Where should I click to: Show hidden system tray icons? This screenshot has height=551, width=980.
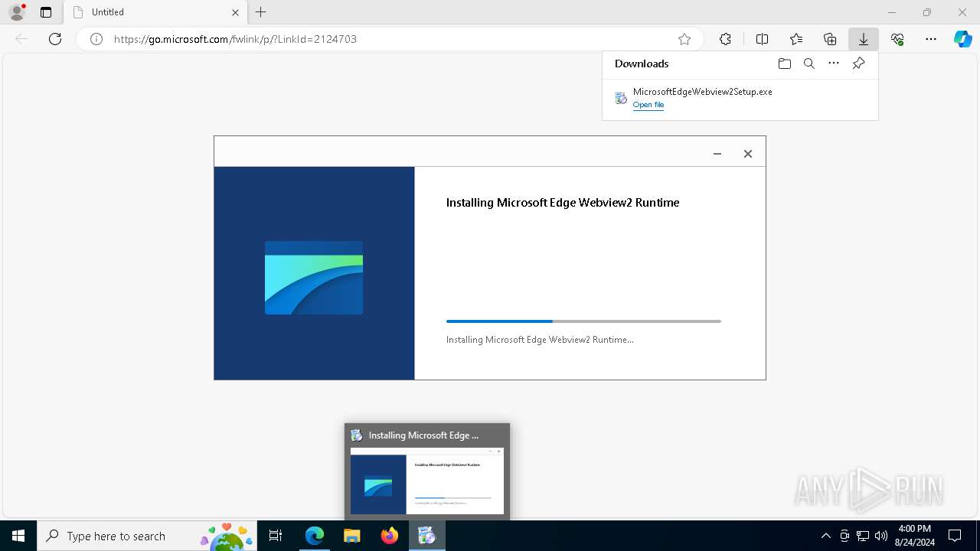coord(825,536)
